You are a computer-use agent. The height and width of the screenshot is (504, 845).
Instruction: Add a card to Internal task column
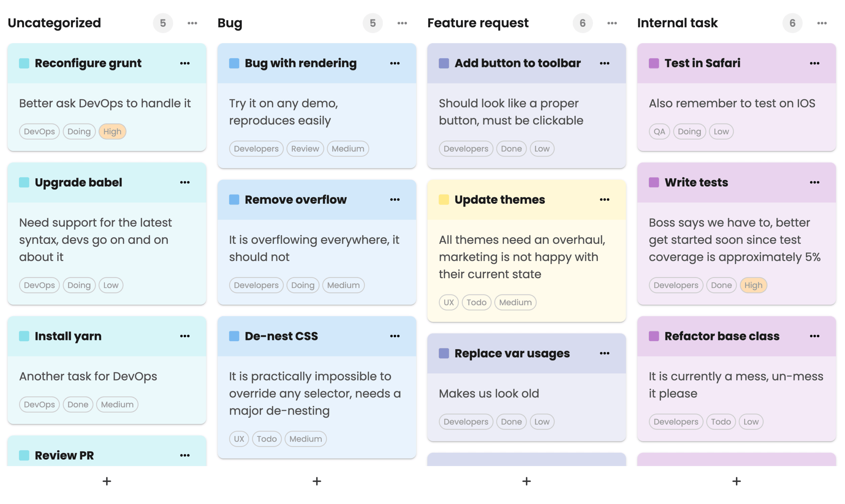(x=736, y=481)
